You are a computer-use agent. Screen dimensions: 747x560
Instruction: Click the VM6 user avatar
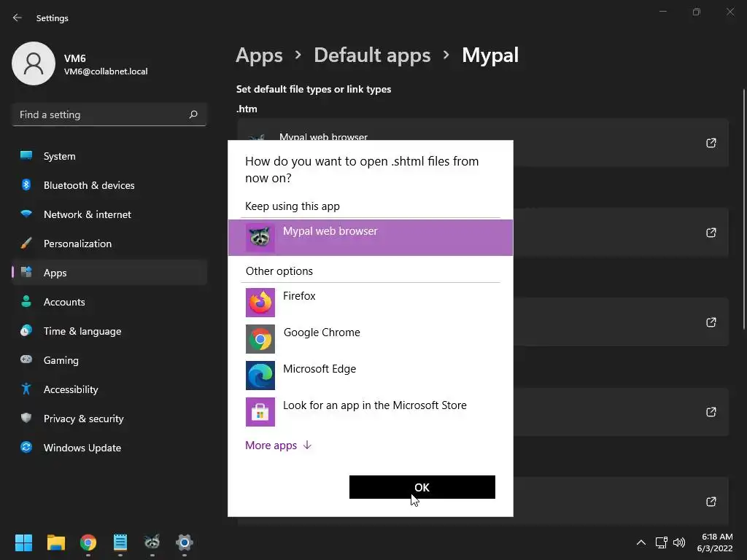tap(34, 63)
